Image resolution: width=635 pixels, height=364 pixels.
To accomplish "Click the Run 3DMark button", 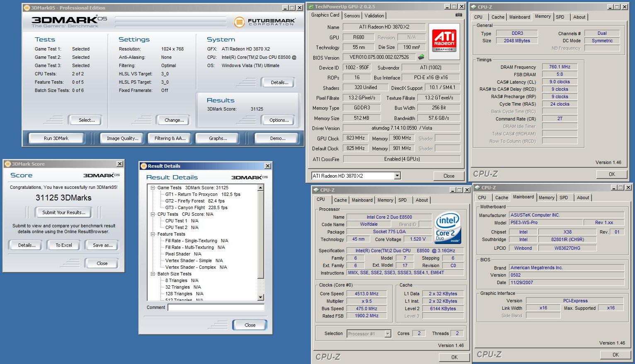I will click(x=56, y=138).
